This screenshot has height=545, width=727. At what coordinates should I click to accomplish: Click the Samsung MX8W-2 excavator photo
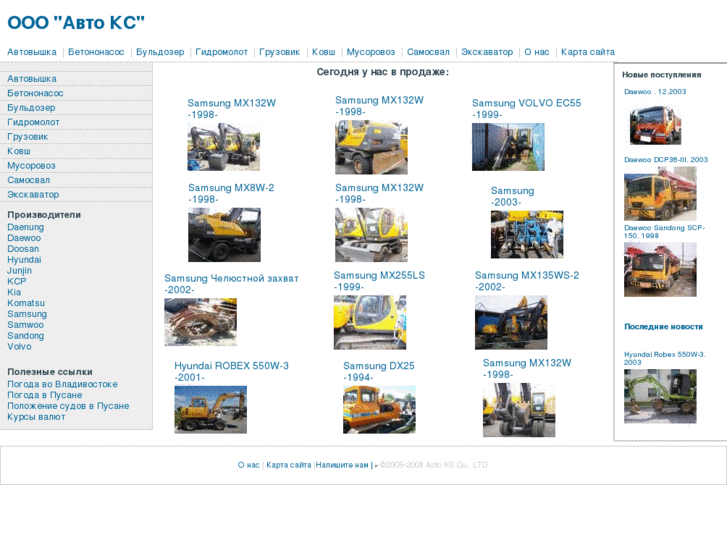pos(224,235)
